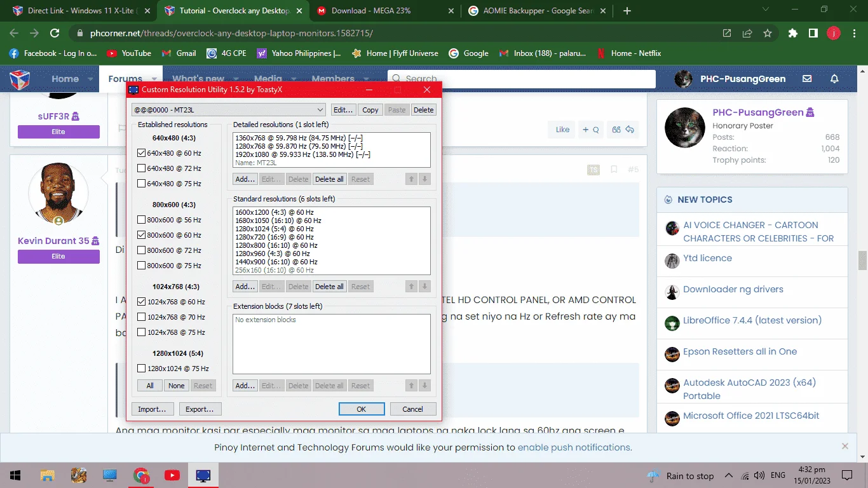Image resolution: width=868 pixels, height=488 pixels.
Task: Expand the Forums nav dropdown arrow
Action: 154,79
